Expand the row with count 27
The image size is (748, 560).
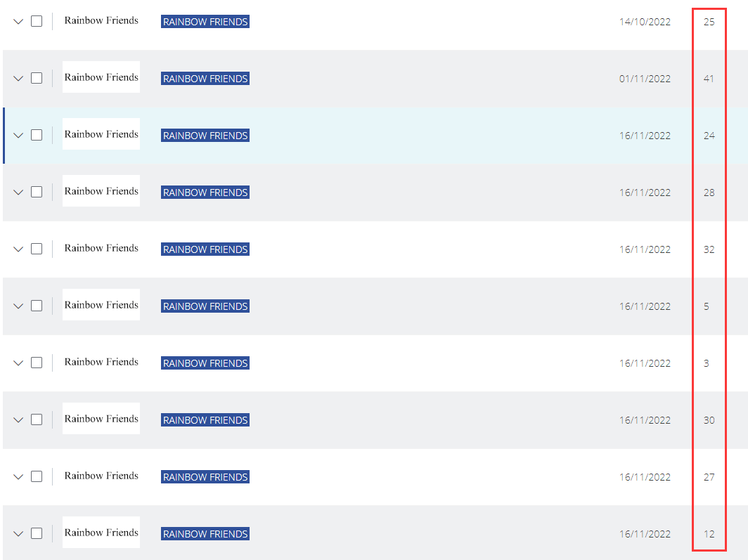click(x=18, y=476)
